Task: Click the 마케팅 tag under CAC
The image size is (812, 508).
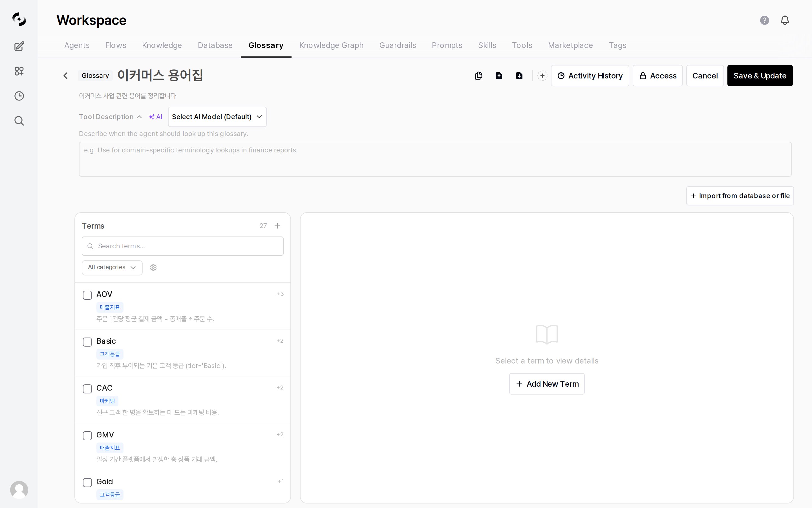Action: (107, 401)
